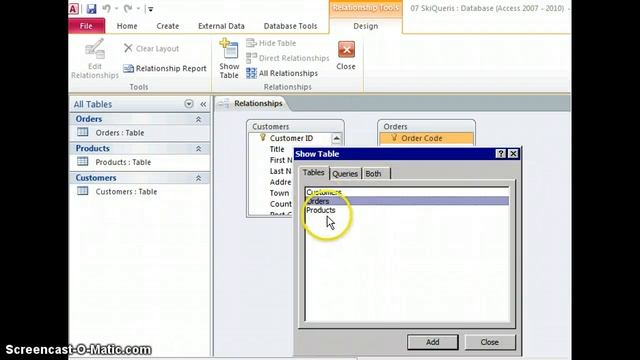640x360 pixels.
Task: Click Clear Layout in the Tools group
Action: coord(151,49)
